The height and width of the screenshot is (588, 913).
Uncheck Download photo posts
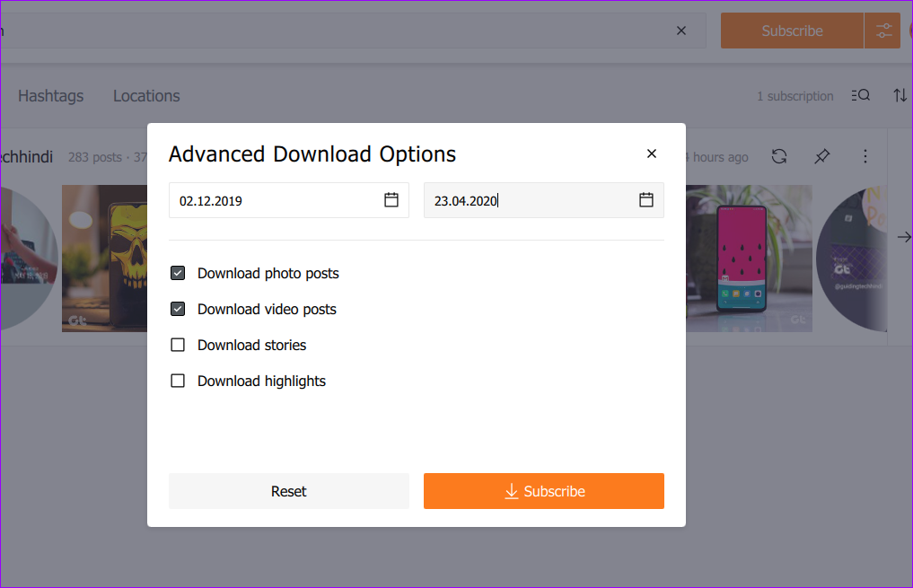tap(178, 273)
